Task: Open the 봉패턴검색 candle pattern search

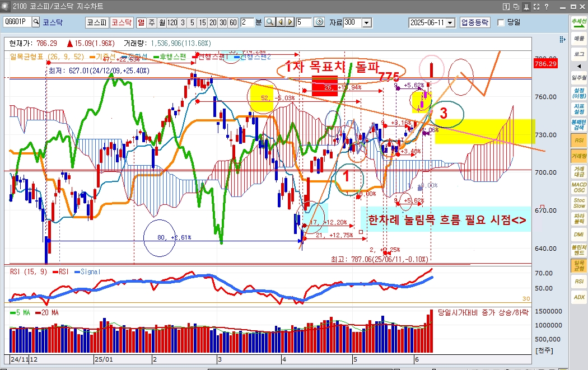Action: (579, 125)
